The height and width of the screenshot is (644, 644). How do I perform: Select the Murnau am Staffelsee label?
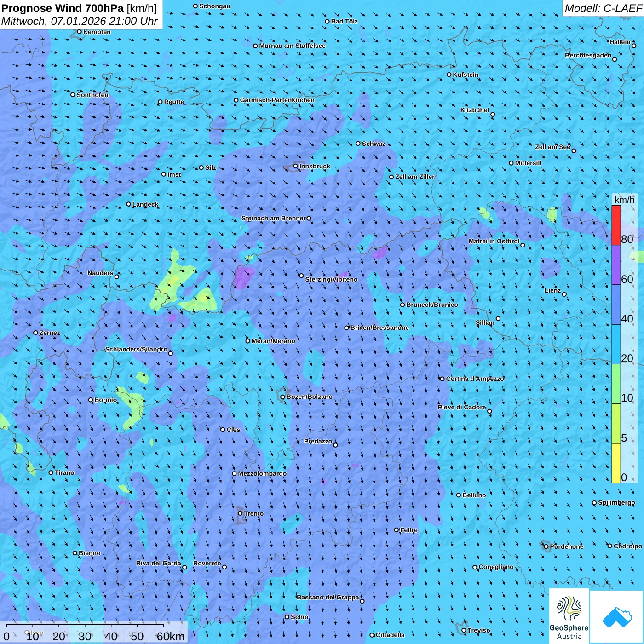coord(293,46)
